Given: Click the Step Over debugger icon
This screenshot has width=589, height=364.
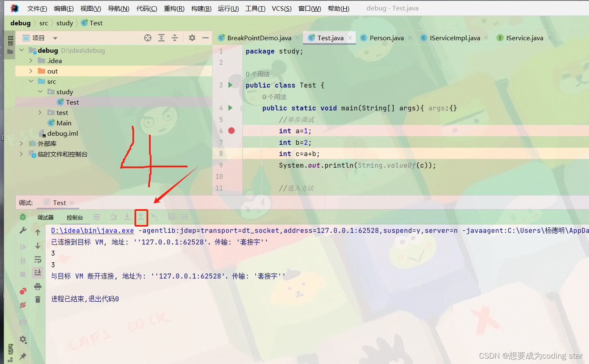Looking at the screenshot, I should coord(114,217).
